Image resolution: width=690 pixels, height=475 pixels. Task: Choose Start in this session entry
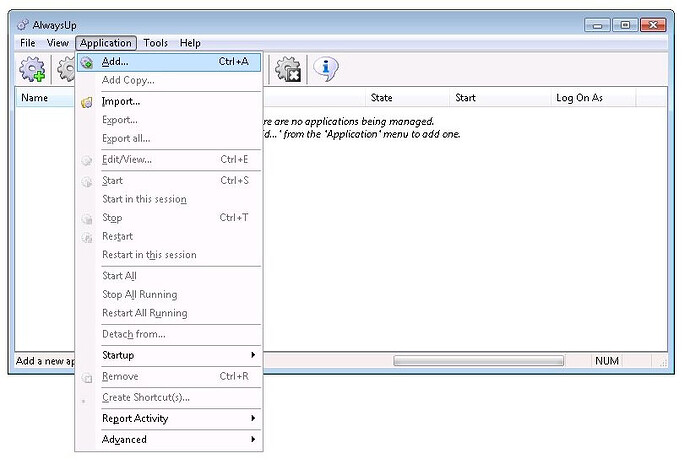coord(169,199)
